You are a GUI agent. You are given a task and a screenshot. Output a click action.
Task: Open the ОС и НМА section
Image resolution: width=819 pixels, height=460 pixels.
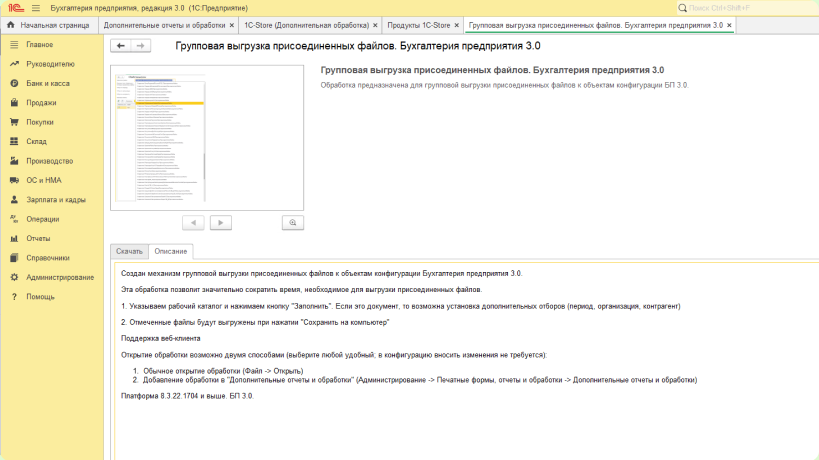44,180
